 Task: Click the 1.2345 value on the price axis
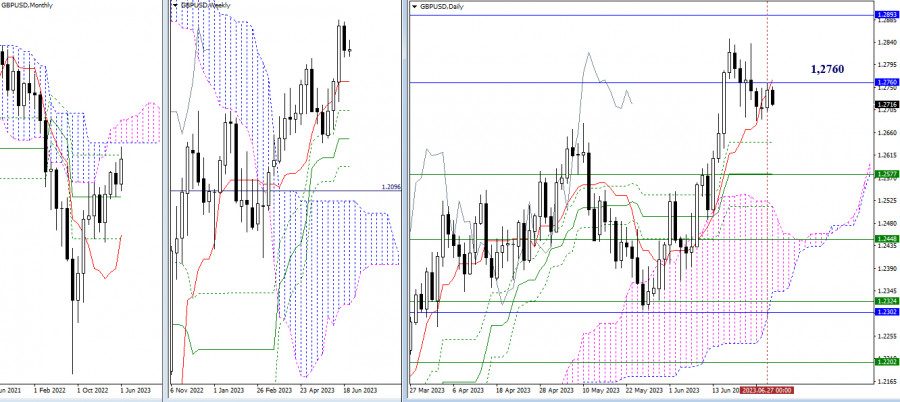887,291
